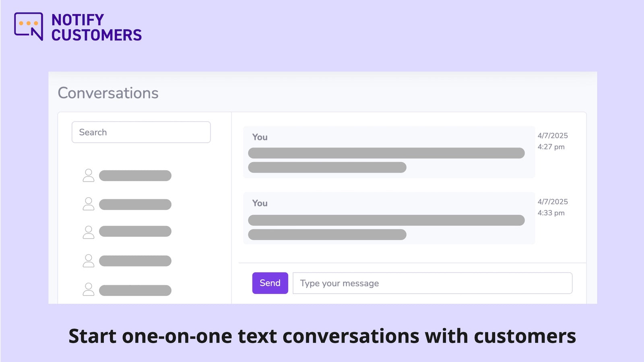The image size is (644, 362).
Task: Select the first contact's avatar icon
Action: pyautogui.click(x=89, y=175)
